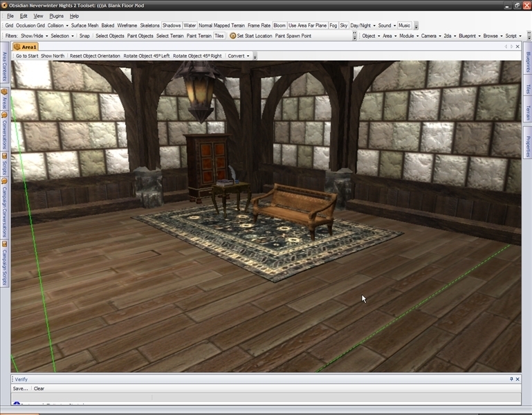Pin the Verify panel with pushpin icon
This screenshot has height=415, width=532.
pos(512,379)
